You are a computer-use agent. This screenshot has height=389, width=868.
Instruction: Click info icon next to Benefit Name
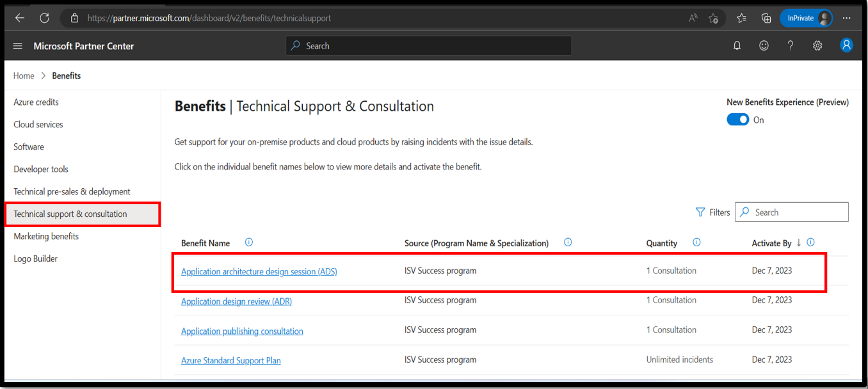point(249,242)
